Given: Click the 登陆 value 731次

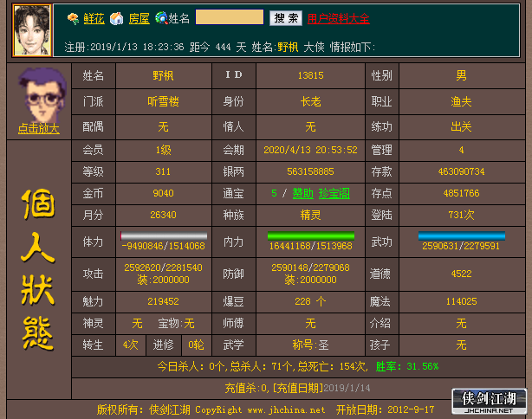Looking at the screenshot, I should pos(462,215).
